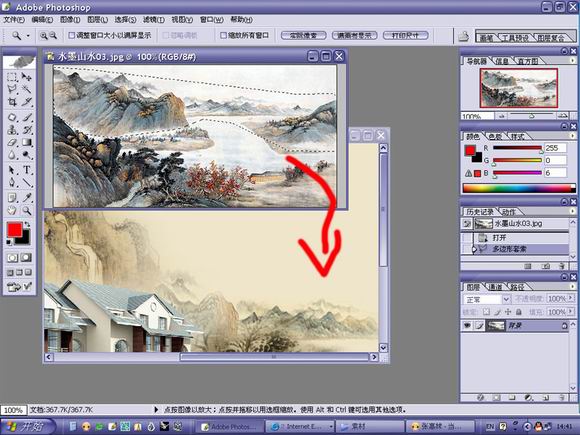Open the 滤镜 menu
This screenshot has height=435, width=580.
[154, 20]
